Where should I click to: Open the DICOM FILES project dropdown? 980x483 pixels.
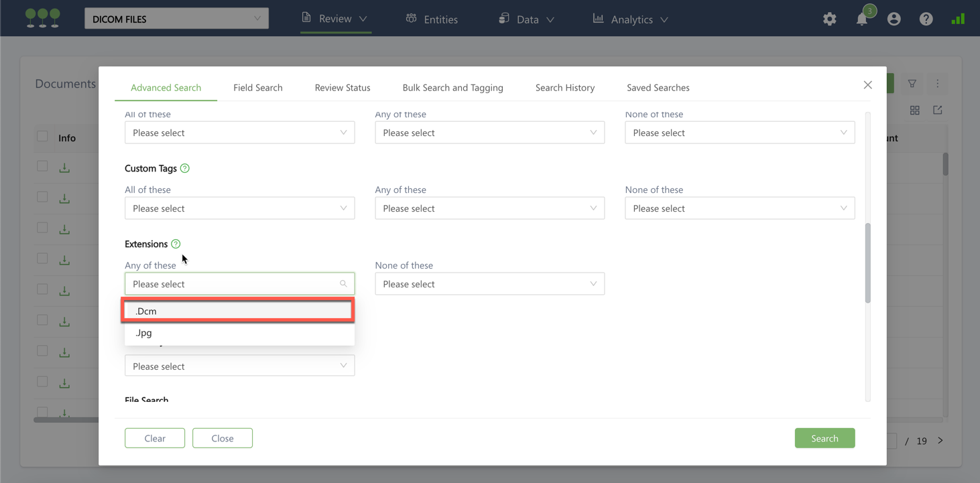(x=176, y=19)
